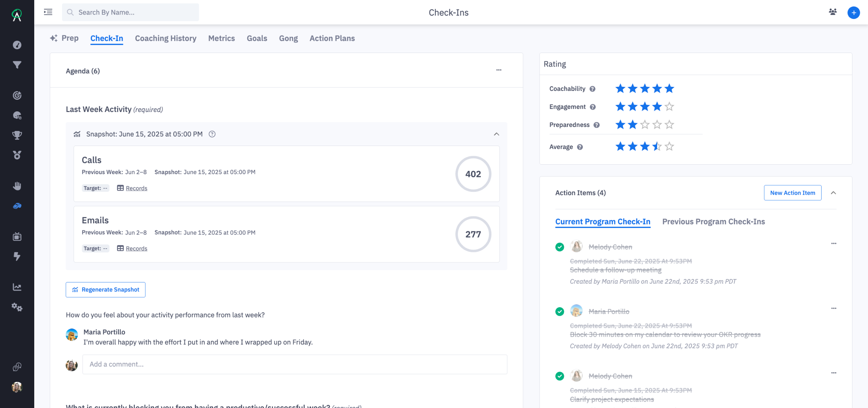Collapse the Action Items panel
The height and width of the screenshot is (408, 868).
pos(833,193)
